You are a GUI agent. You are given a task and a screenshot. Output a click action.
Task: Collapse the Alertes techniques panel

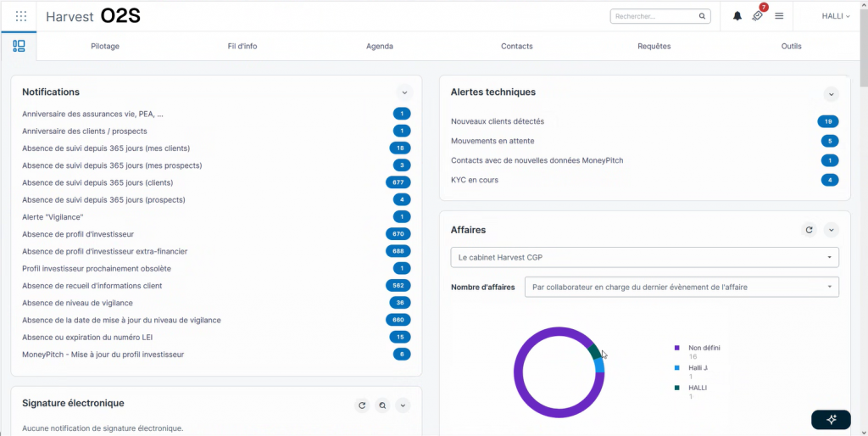(831, 94)
